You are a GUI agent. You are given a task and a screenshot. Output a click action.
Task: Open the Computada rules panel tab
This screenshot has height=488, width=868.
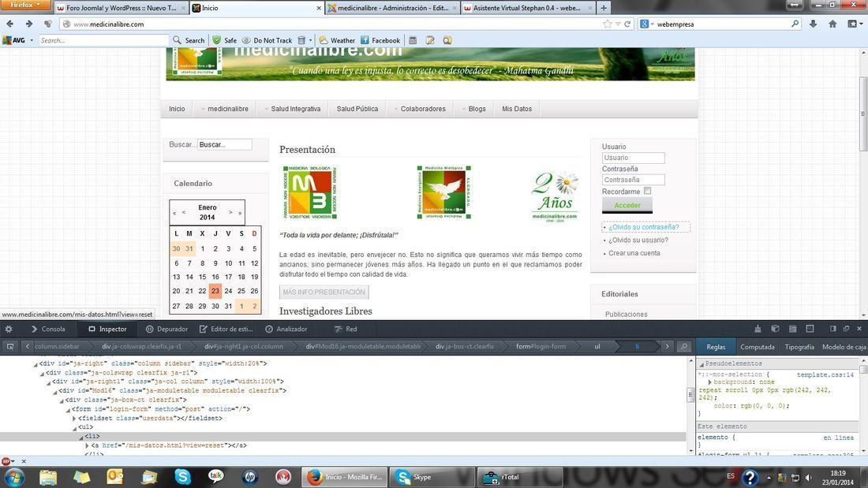click(758, 347)
